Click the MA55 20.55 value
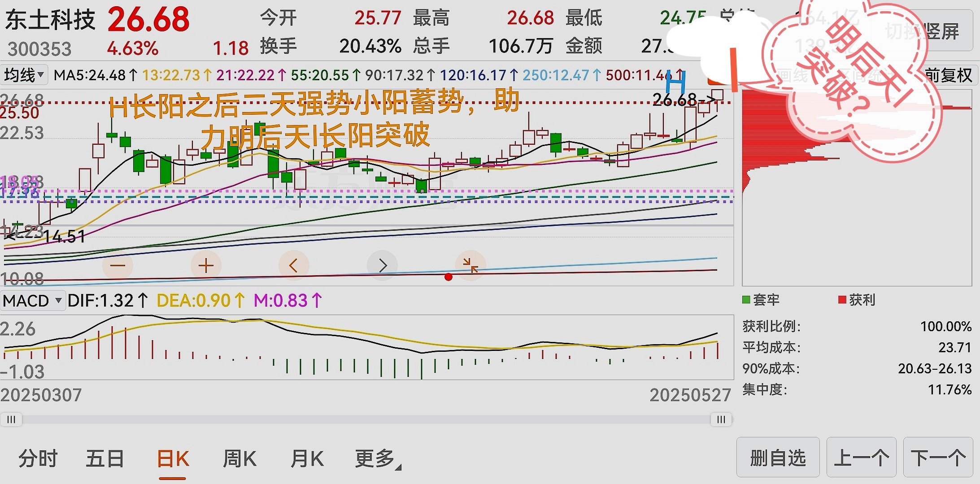This screenshot has width=980, height=484. pos(326,75)
